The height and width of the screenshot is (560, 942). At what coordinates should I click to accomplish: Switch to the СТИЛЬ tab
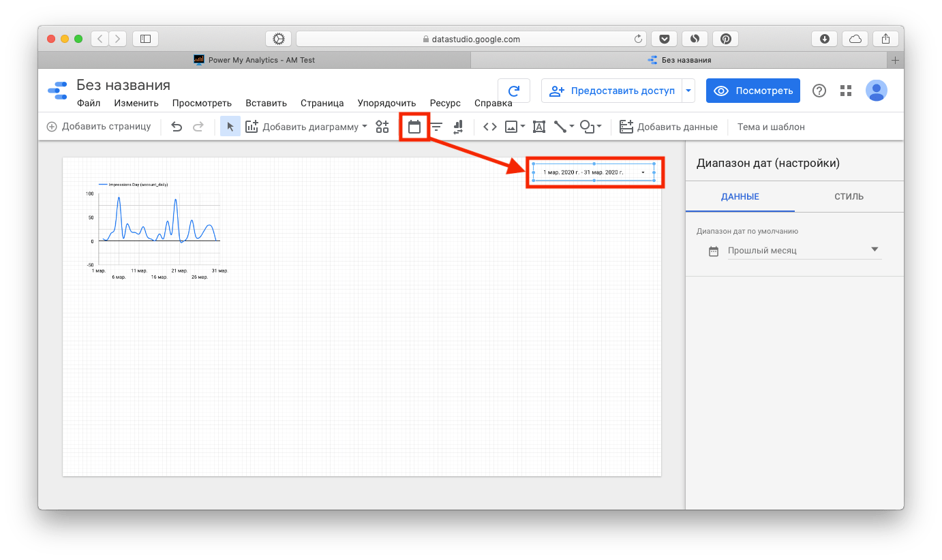849,197
